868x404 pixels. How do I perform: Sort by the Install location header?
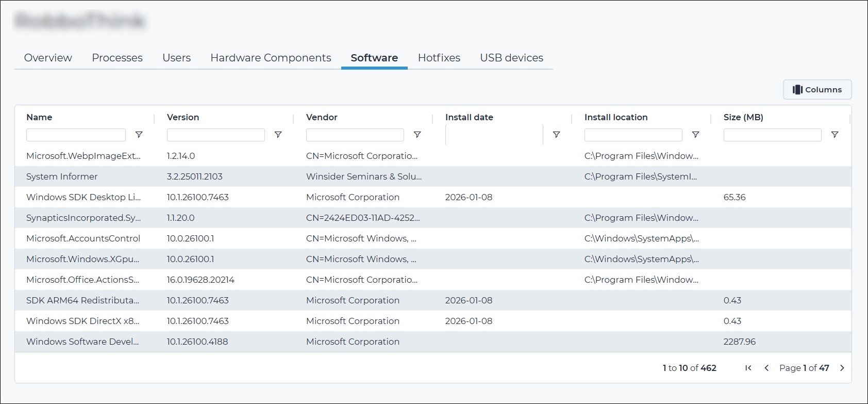[x=616, y=117]
